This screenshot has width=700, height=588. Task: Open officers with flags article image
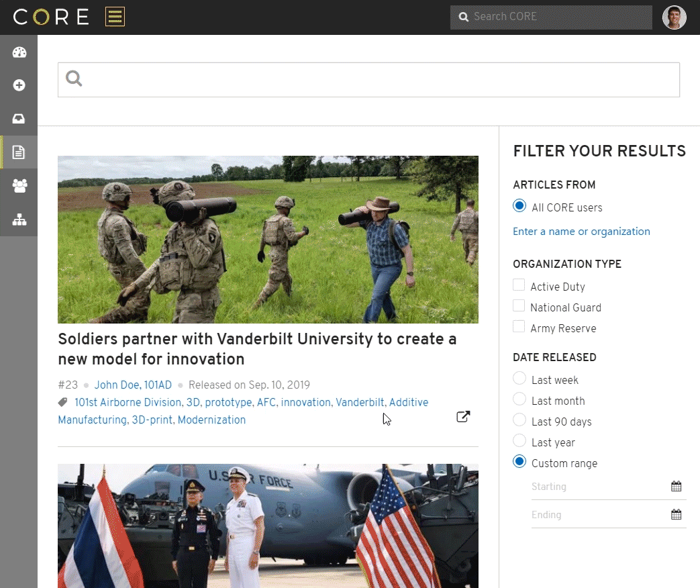pos(268,526)
